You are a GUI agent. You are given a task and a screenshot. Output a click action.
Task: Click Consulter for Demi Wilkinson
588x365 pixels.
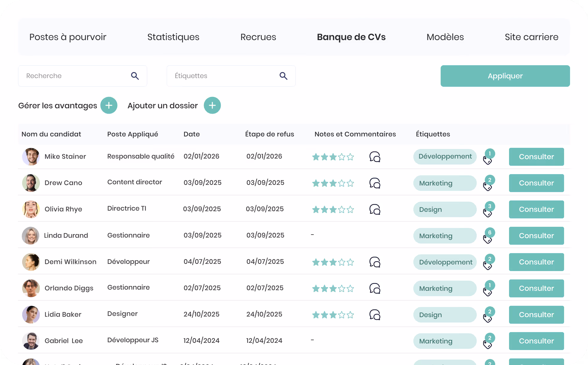[x=537, y=262]
